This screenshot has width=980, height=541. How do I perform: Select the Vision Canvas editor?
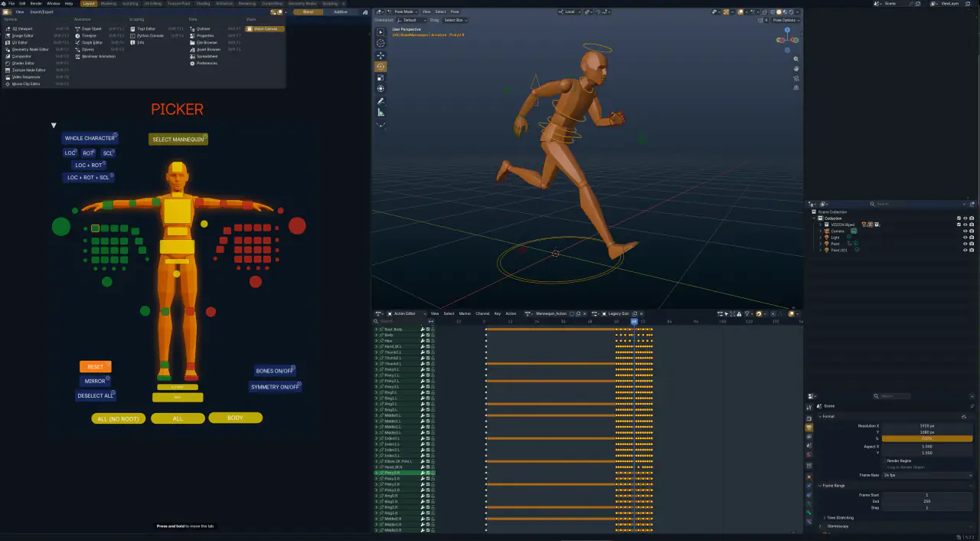coord(265,28)
